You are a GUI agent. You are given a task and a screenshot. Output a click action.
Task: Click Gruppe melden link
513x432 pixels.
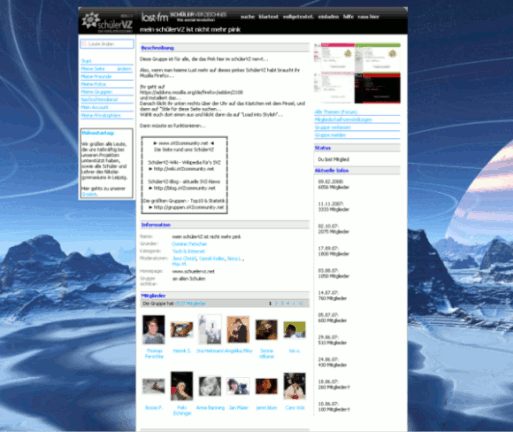point(330,135)
